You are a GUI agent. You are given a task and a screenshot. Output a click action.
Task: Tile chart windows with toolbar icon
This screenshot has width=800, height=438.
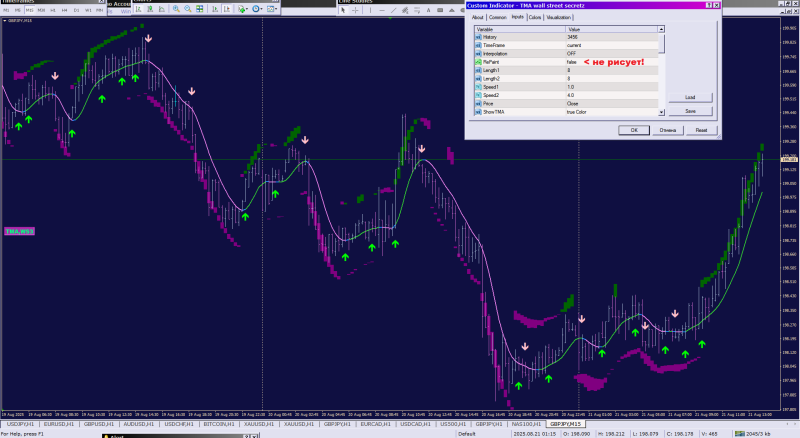point(199,9)
